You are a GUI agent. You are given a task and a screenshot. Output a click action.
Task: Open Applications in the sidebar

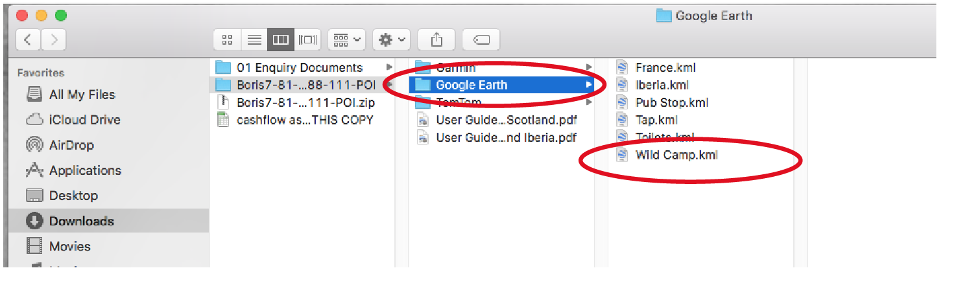84,170
